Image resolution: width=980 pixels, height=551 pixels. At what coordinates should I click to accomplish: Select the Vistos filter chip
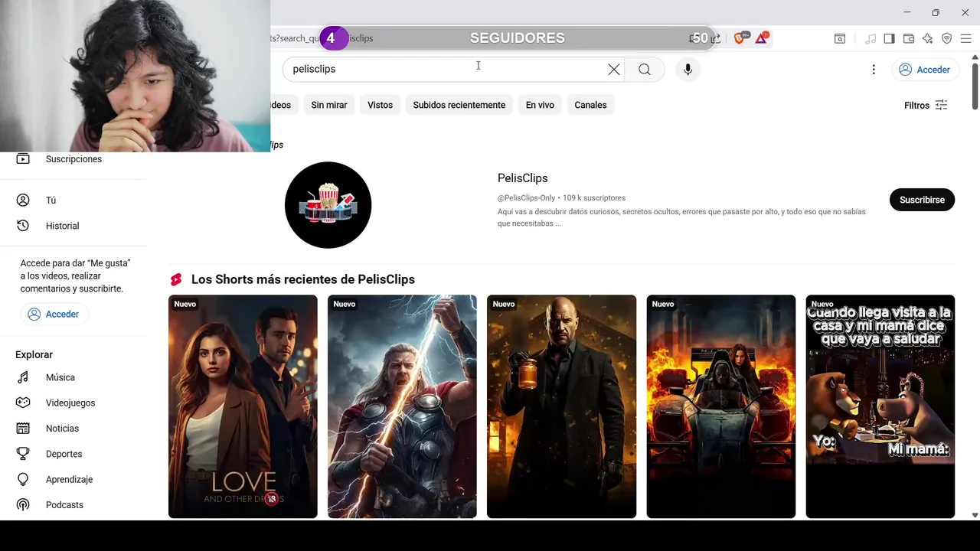click(x=380, y=105)
